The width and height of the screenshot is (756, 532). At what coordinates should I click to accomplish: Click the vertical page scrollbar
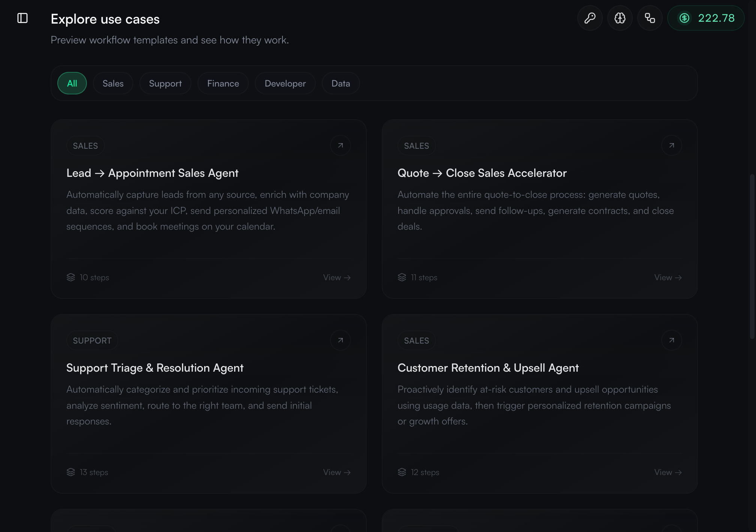coord(752,257)
